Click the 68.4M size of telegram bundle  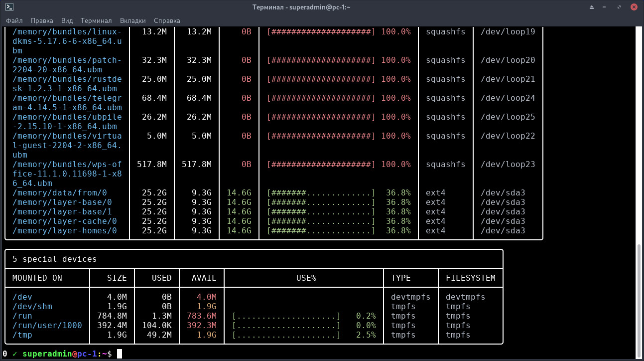click(x=154, y=98)
